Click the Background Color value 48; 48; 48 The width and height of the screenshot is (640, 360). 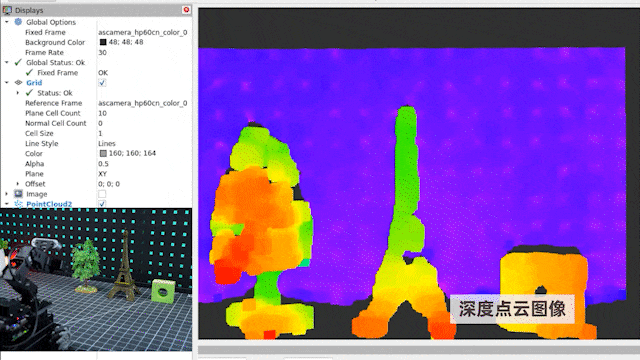126,42
